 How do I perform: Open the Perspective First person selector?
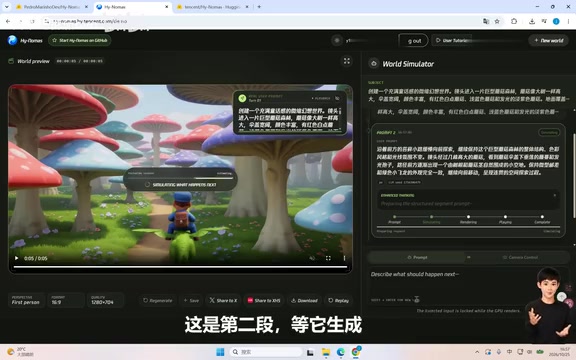coord(26,300)
